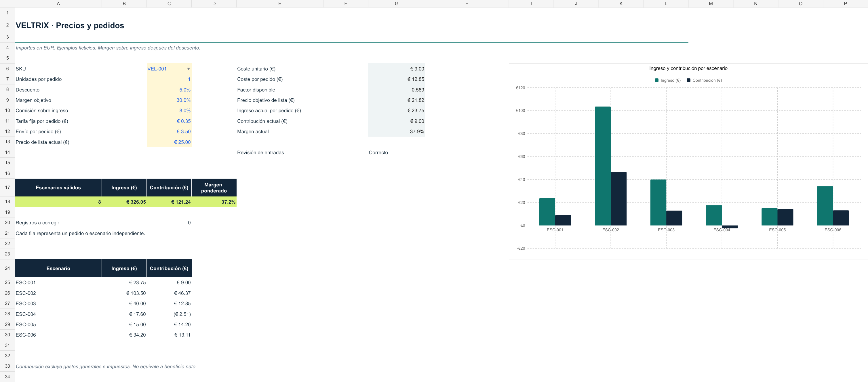
Task: Click the Ingreso (€) legend swatch
Action: coord(656,80)
